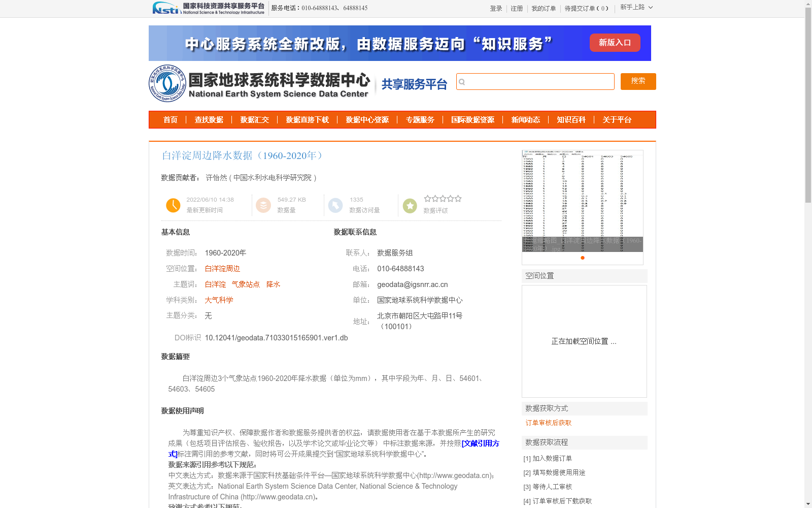Viewport: 812px width, 508px height.
Task: Click the contributor name 许怡然
Action: tap(216, 178)
